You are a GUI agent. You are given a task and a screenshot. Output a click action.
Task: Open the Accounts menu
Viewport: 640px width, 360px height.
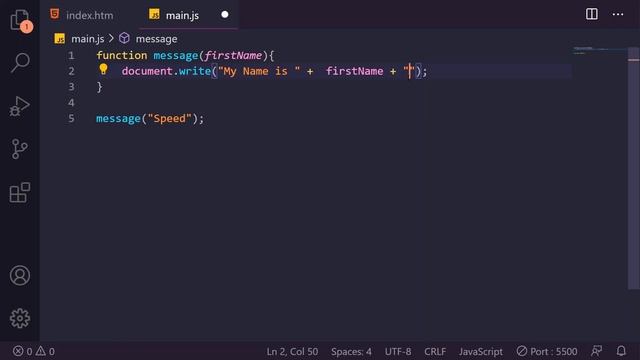[20, 276]
